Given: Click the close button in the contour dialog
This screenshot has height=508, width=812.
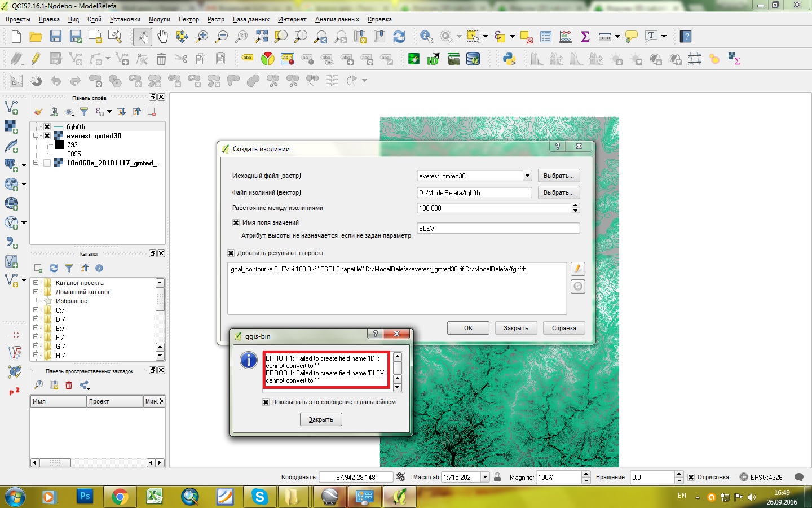Looking at the screenshot, I should (516, 328).
